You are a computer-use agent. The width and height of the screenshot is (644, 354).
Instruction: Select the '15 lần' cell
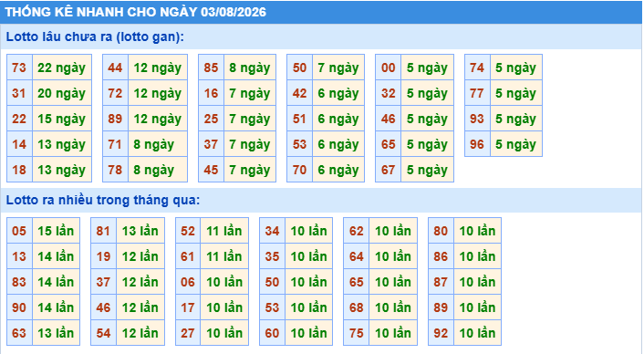click(56, 231)
